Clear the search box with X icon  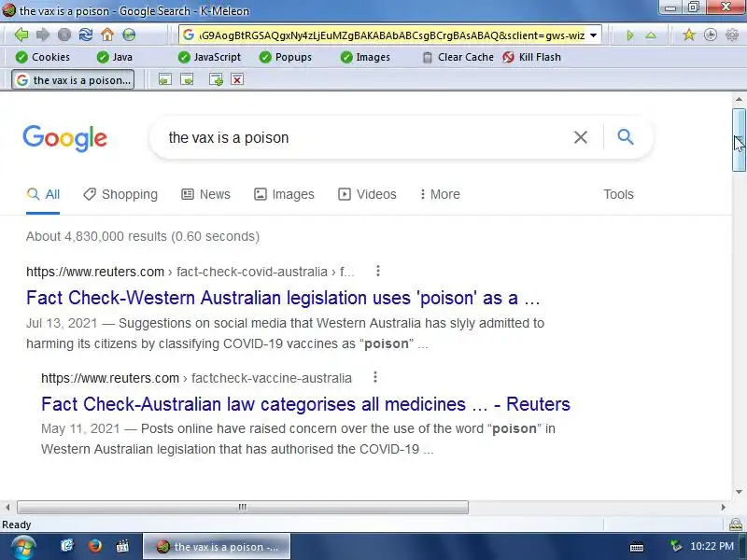pos(580,137)
